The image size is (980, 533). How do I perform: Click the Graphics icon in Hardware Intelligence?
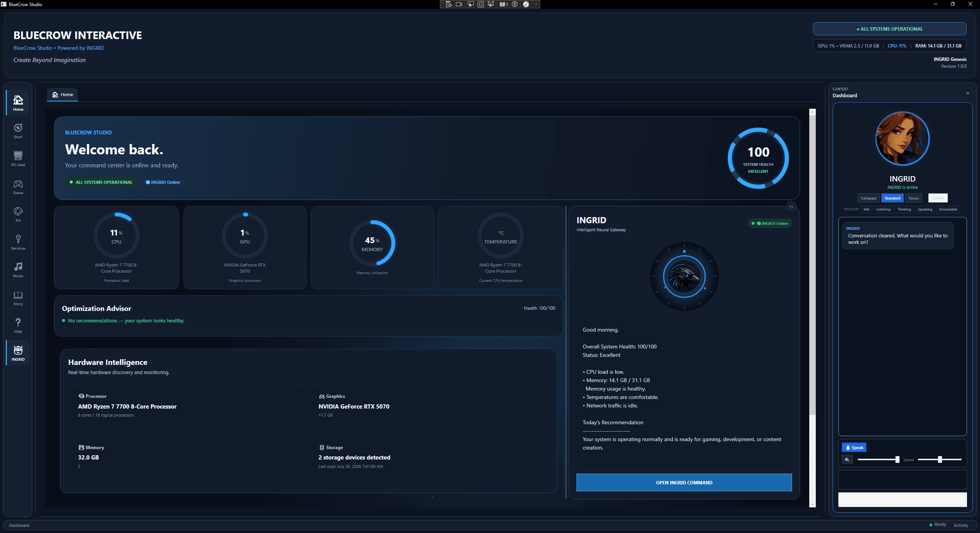point(322,396)
